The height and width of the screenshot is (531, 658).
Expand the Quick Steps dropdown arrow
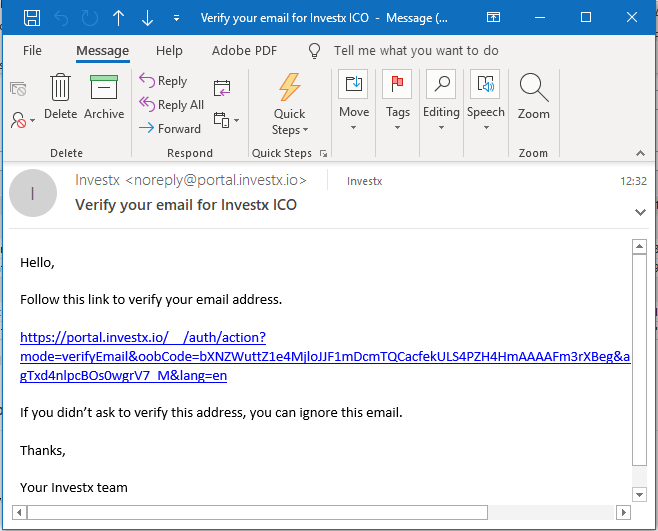tap(305, 130)
